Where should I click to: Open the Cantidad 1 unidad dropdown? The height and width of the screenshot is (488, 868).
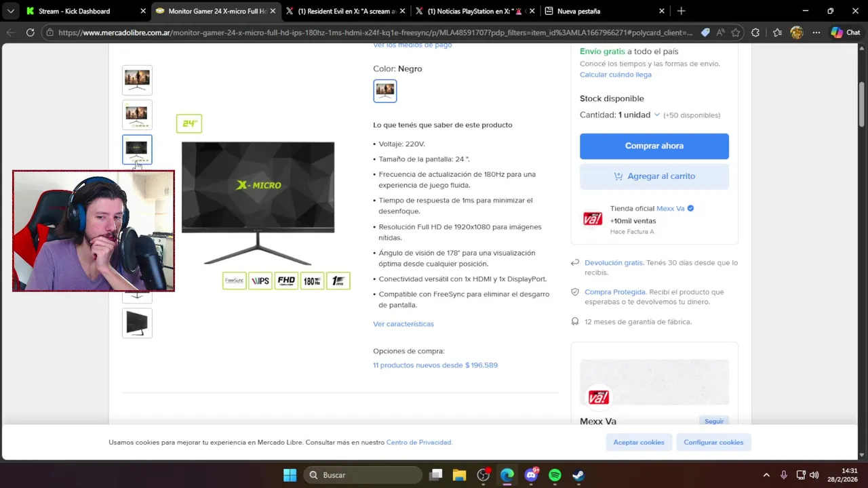pos(619,115)
